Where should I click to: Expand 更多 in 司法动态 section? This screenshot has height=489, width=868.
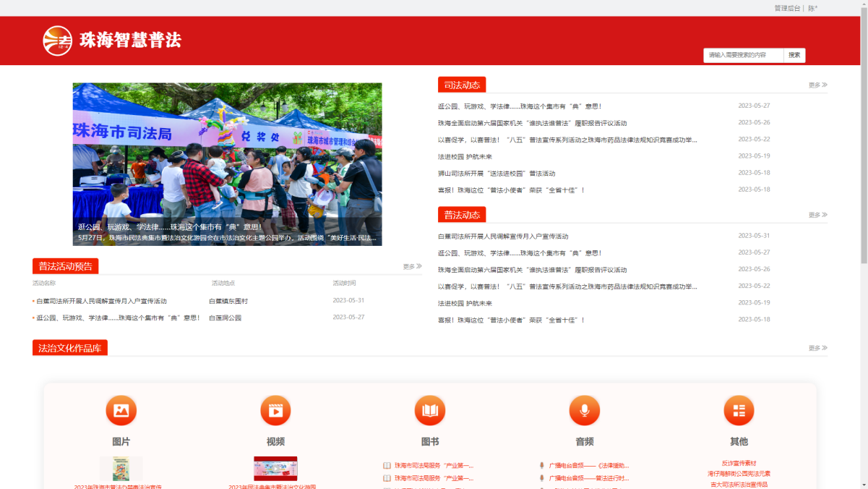click(x=817, y=85)
